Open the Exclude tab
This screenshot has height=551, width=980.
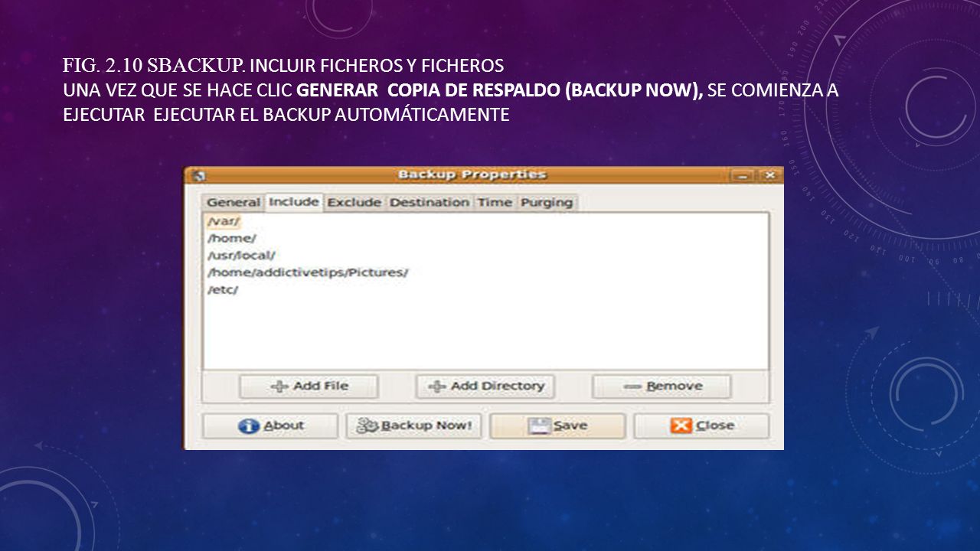(354, 203)
